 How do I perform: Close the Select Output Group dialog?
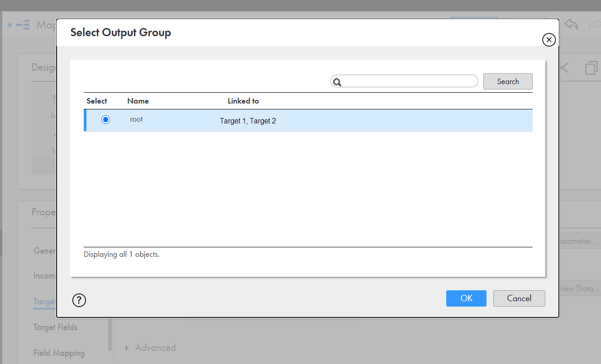point(549,40)
